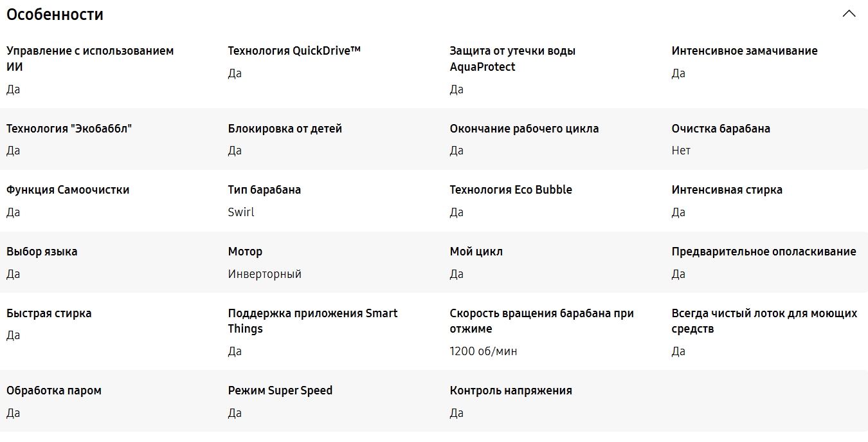This screenshot has height=442, width=868.
Task: Click the Нет value under Очистка барабана
Action: [681, 151]
